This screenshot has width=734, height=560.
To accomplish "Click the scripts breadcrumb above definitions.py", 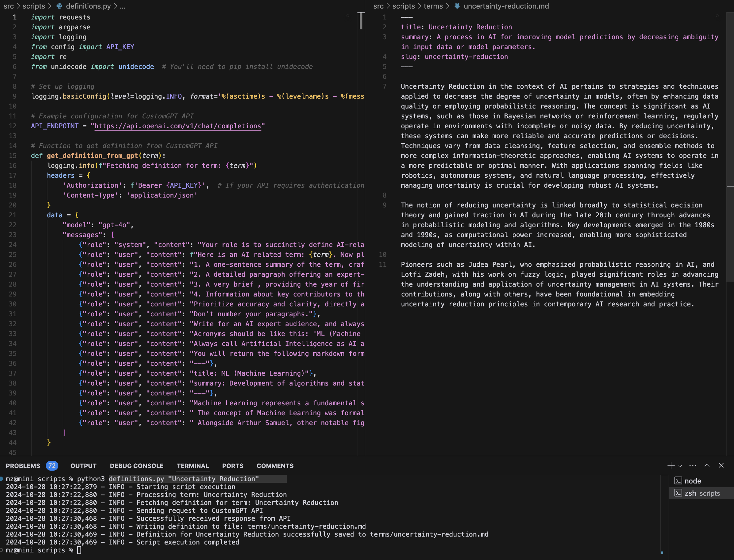I will click(34, 6).
